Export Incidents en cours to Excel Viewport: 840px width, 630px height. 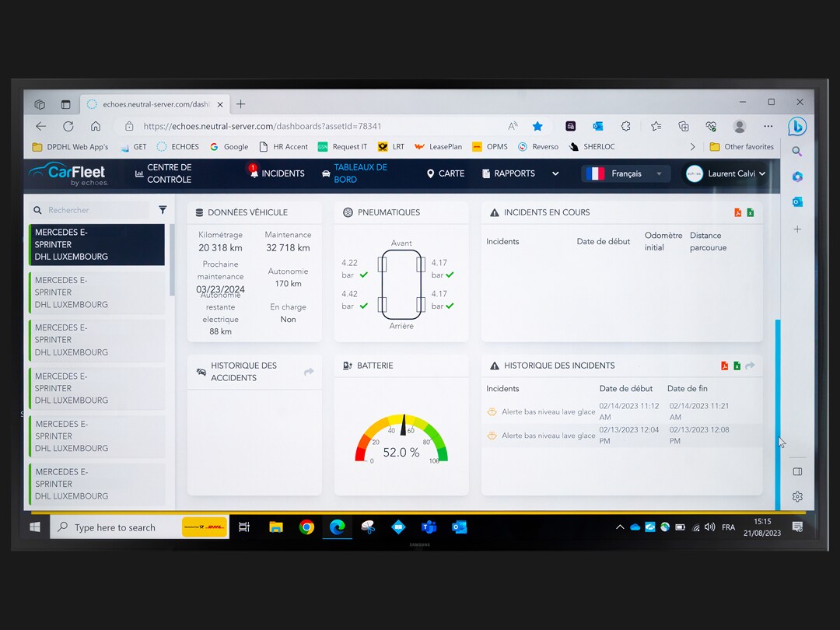[751, 212]
